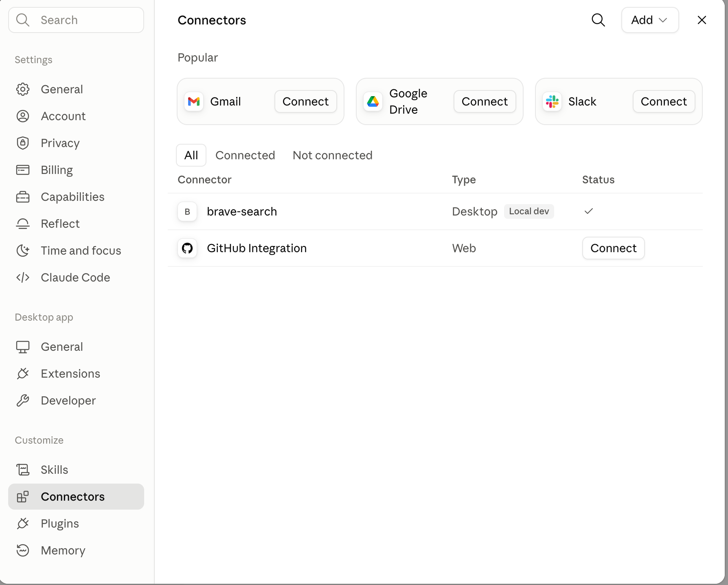This screenshot has height=585, width=728.
Task: Click the gear icon beside Settings General
Action: (x=23, y=89)
